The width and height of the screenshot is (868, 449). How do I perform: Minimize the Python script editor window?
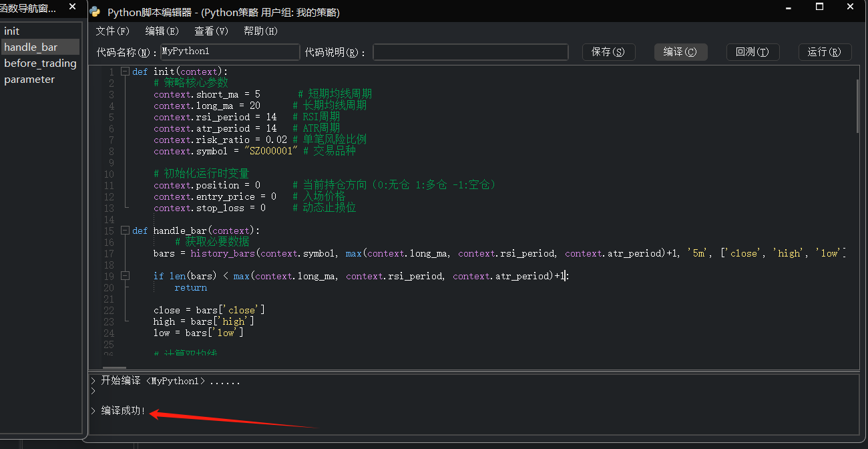coord(790,7)
